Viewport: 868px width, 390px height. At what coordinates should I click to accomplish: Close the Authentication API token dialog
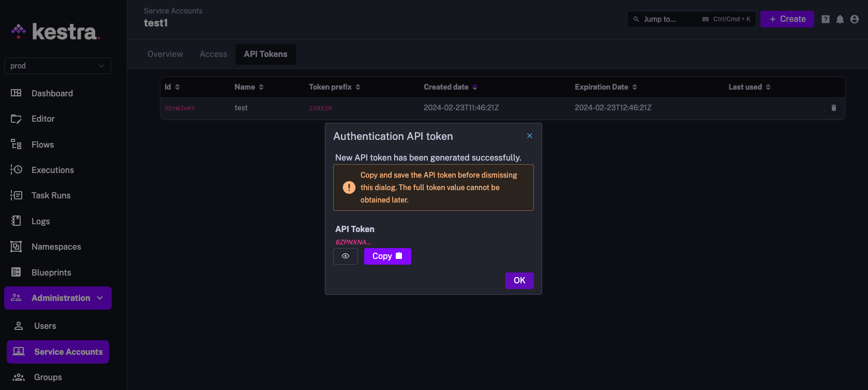tap(529, 136)
